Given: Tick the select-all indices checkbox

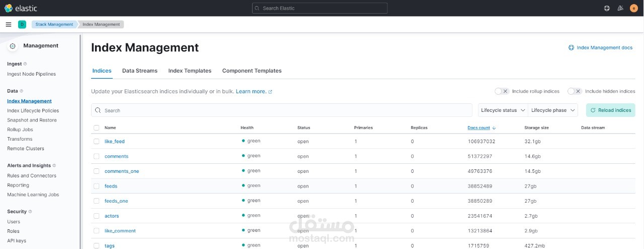Looking at the screenshot, I should click(x=97, y=128).
